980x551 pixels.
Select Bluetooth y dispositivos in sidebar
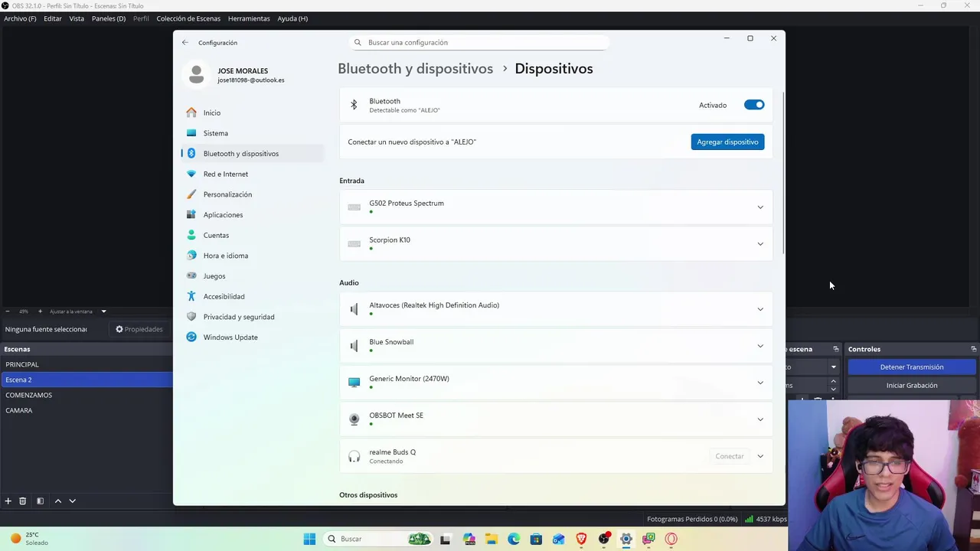(x=253, y=154)
